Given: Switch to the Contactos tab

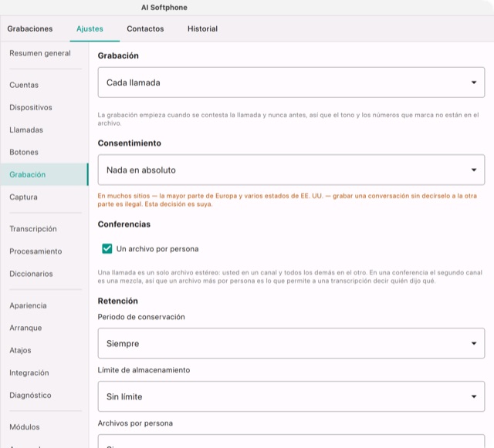Looking at the screenshot, I should [x=145, y=29].
